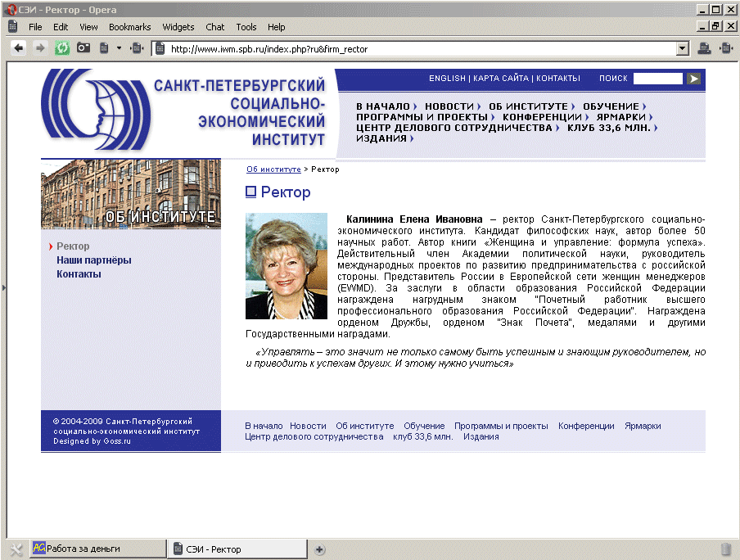Go back with the Back arrow button
Viewport: 740px width, 560px height.
[18, 48]
